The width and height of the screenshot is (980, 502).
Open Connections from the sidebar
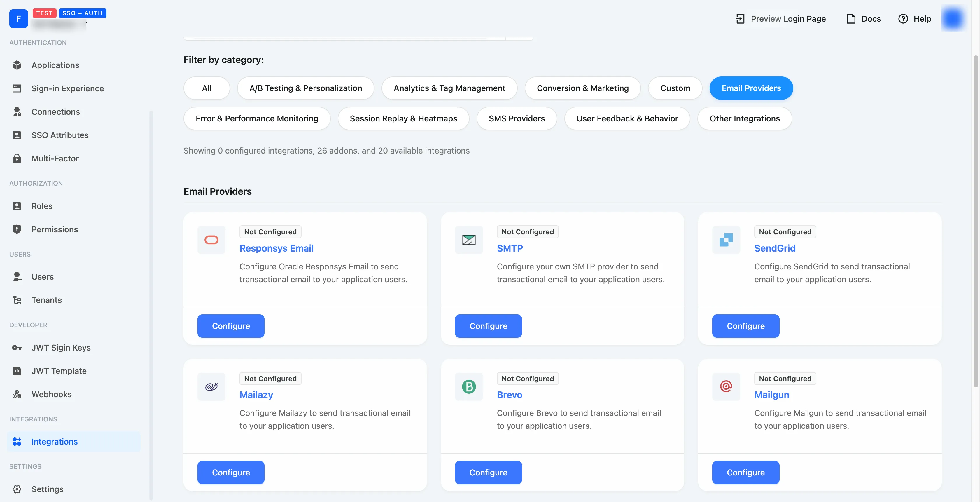17,111
